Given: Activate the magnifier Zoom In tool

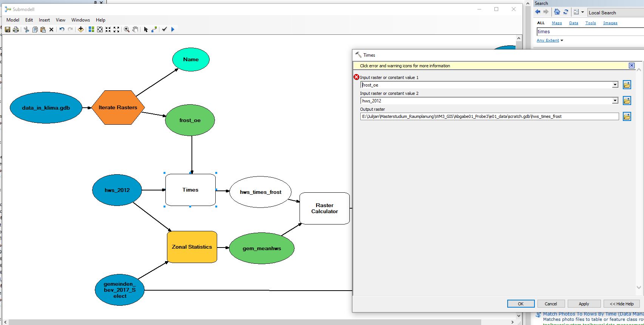Looking at the screenshot, I should point(127,29).
